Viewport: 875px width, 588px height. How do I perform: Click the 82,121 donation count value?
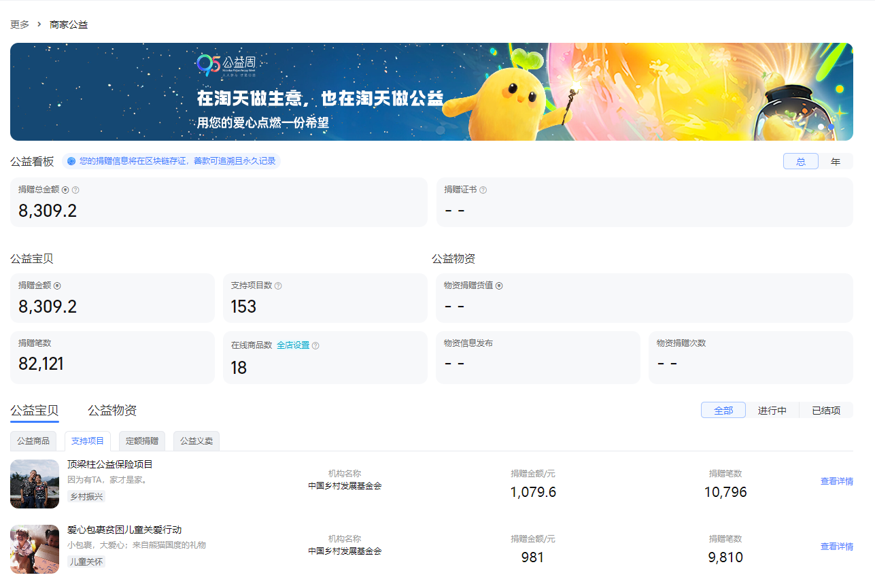click(x=41, y=364)
